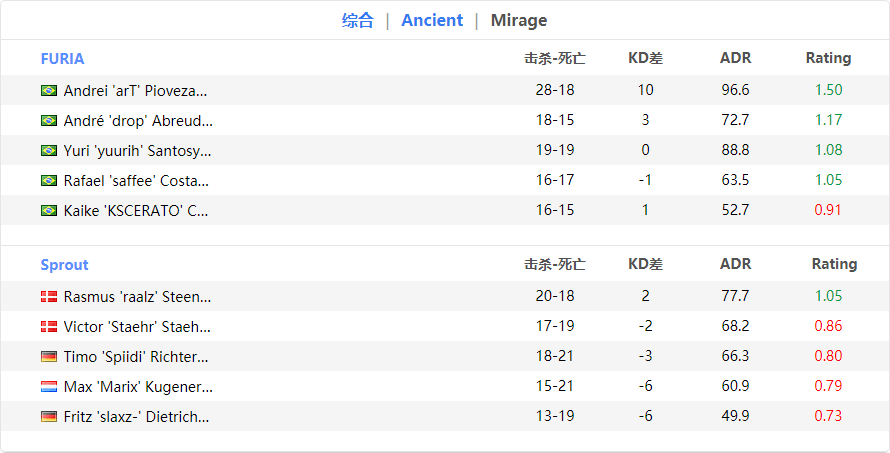Click FURIA's Rating column header
The height and width of the screenshot is (453, 890).
pos(828,58)
